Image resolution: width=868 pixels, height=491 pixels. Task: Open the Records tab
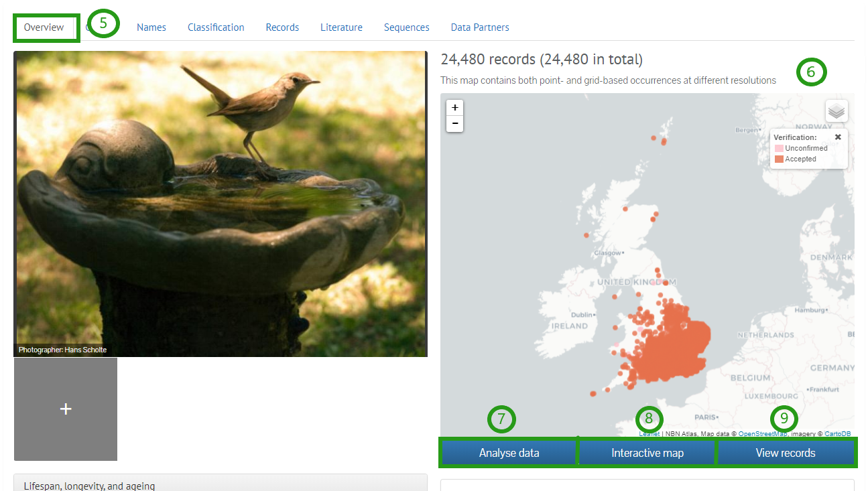pos(282,27)
